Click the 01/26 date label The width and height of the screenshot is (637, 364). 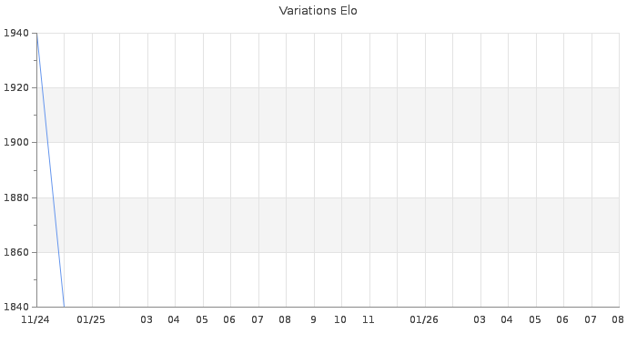click(424, 320)
